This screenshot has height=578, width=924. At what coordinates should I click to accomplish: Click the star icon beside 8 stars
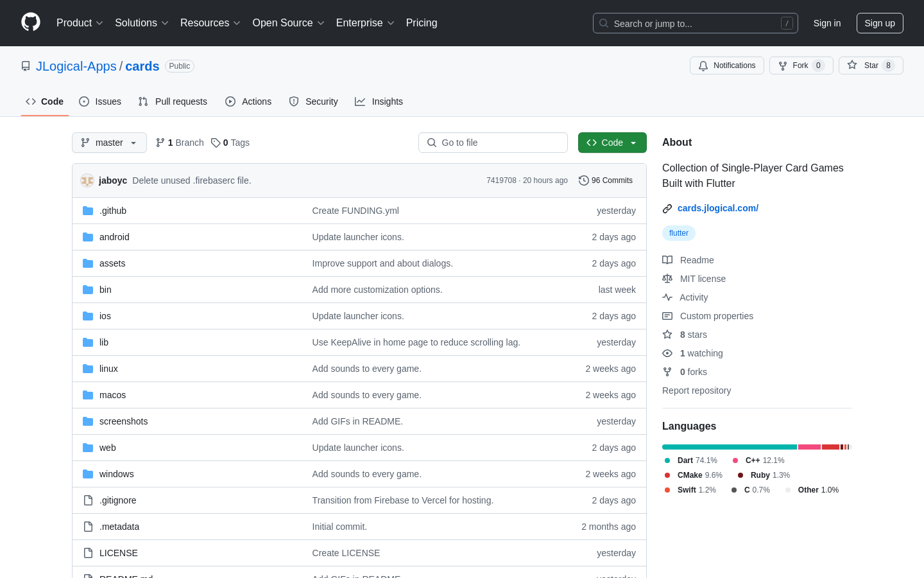pos(667,335)
